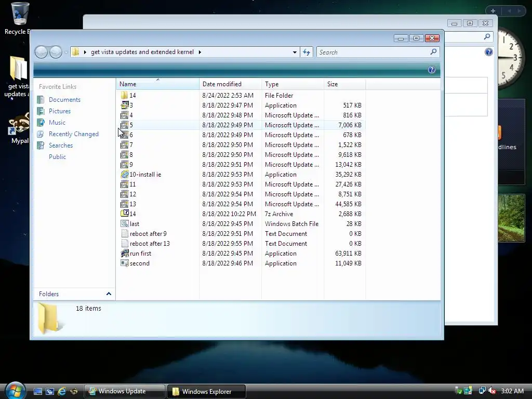
Task: Click search icon in the background window
Action: (x=487, y=36)
